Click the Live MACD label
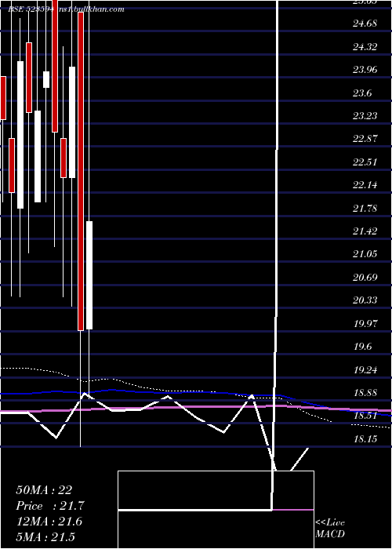 (x=330, y=528)
